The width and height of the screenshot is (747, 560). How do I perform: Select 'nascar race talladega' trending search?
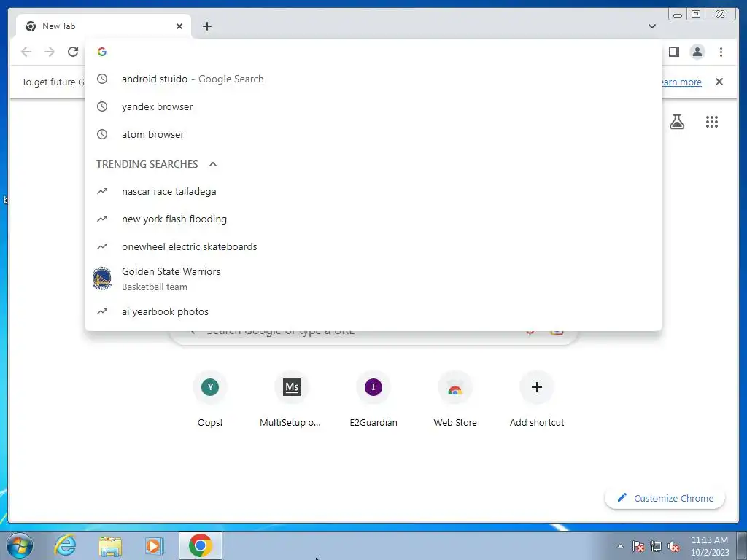pos(373,192)
